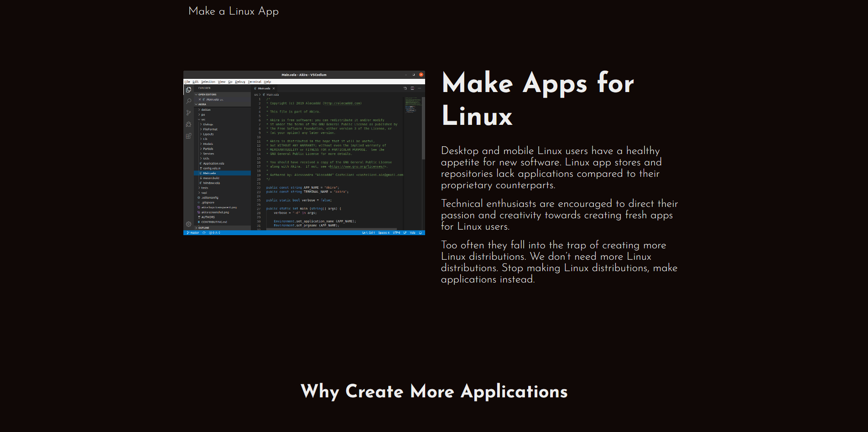This screenshot has width=868, height=432.
Task: Select the Main.vala editor tab
Action: (x=265, y=88)
